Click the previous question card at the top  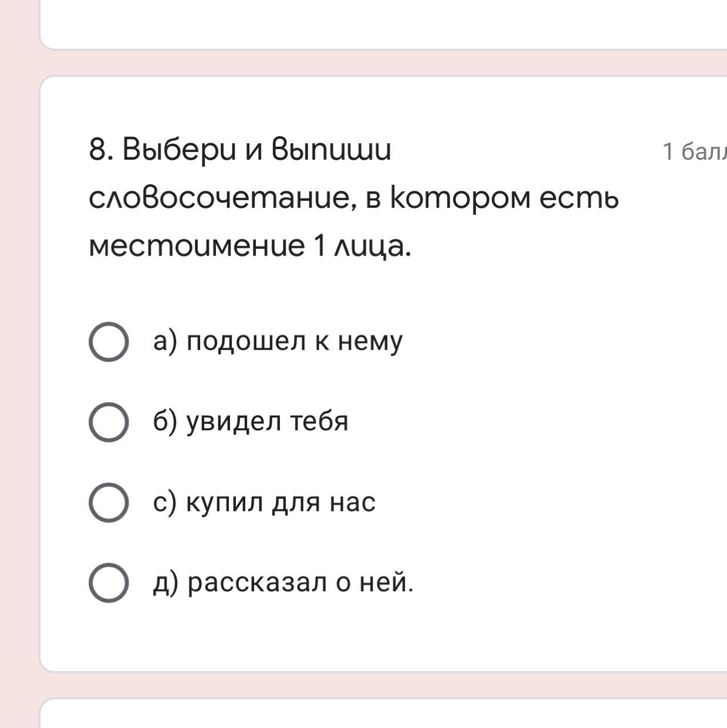point(381,23)
